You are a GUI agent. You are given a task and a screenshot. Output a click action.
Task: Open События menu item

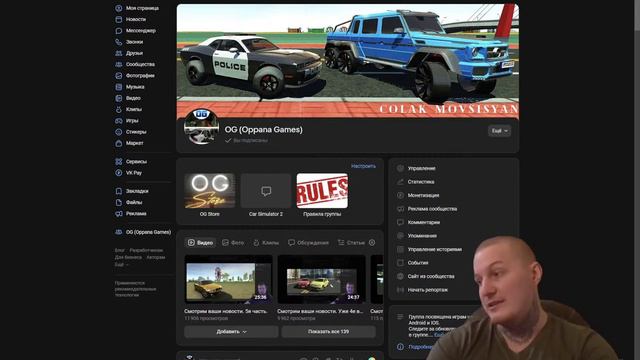pos(418,263)
